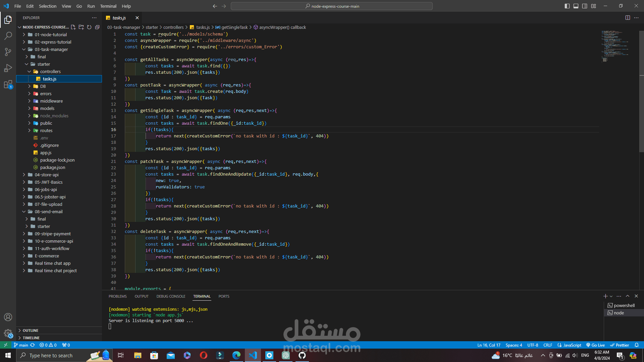
Task: Split the editor to the right
Action: pyautogui.click(x=628, y=18)
